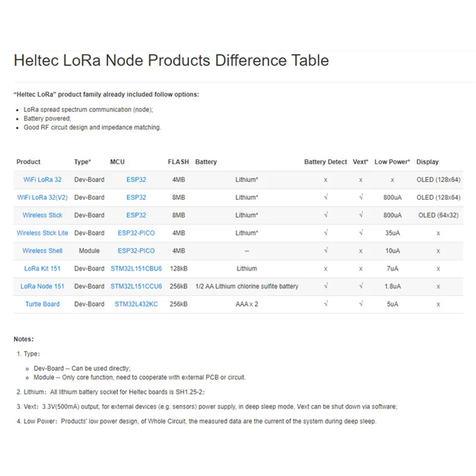
Task: Open the LoRa Kit 151 link
Action: [42, 269]
